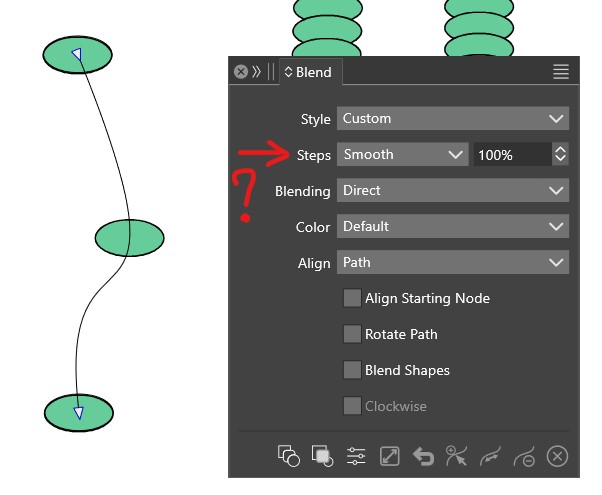
Task: Click the reverse path double-arrow curve icon
Action: pos(490,456)
